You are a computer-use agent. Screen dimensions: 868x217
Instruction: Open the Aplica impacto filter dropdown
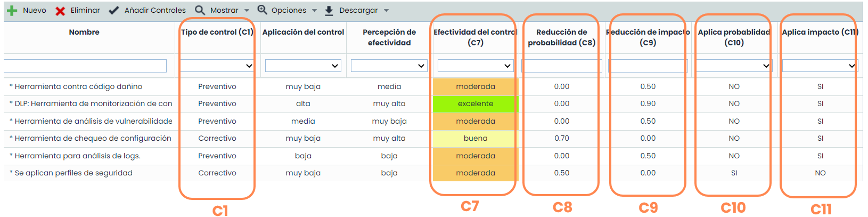click(x=820, y=66)
